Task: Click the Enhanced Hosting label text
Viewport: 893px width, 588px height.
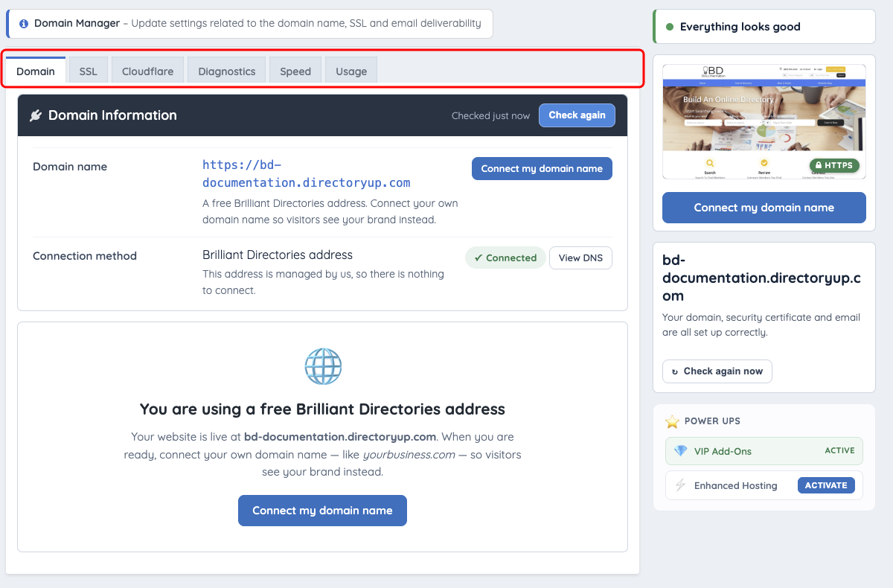Action: (x=735, y=485)
